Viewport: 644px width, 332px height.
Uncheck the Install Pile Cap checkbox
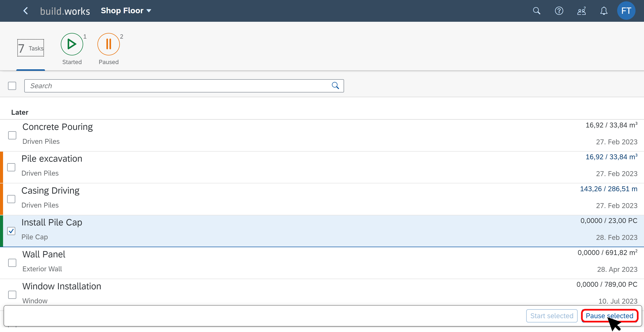point(11,231)
